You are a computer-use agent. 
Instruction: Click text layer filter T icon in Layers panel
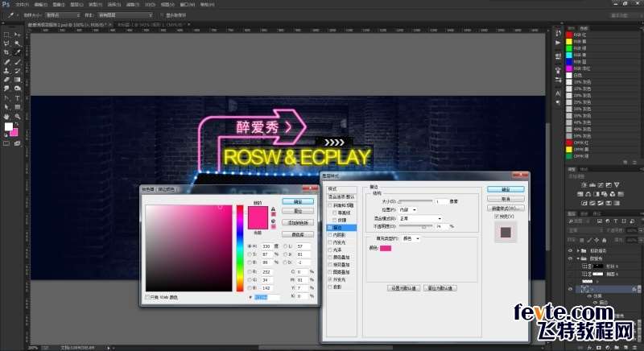click(x=615, y=221)
